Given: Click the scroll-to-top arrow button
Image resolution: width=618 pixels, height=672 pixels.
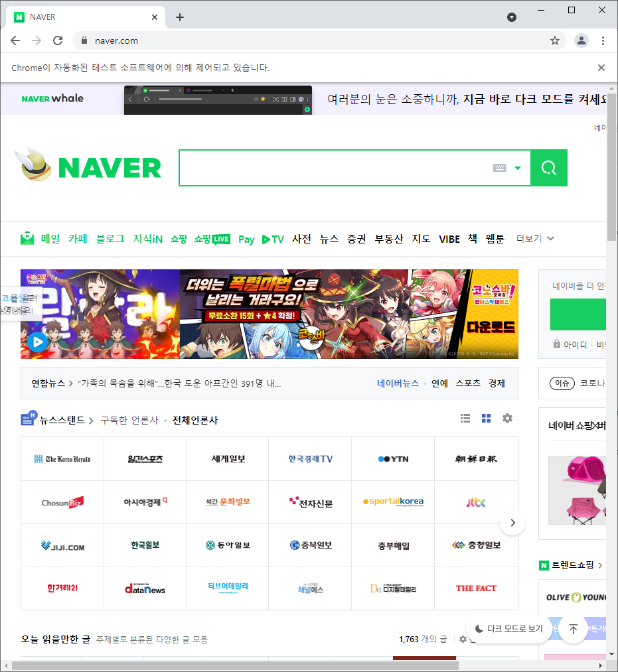Looking at the screenshot, I should coord(574,629).
